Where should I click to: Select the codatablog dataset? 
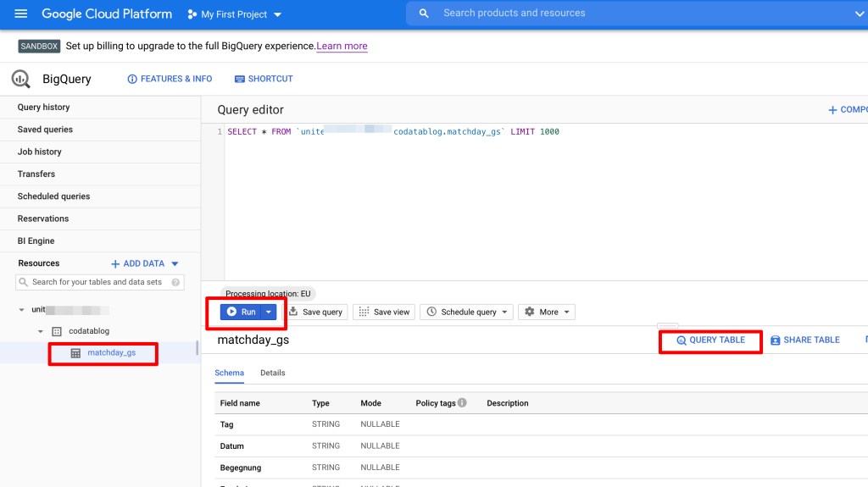pos(88,331)
